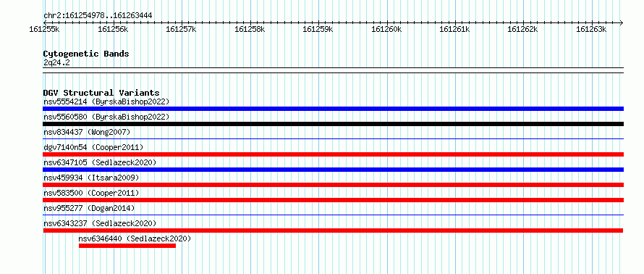Select the black bar under nsv5560580

[x=333, y=124]
